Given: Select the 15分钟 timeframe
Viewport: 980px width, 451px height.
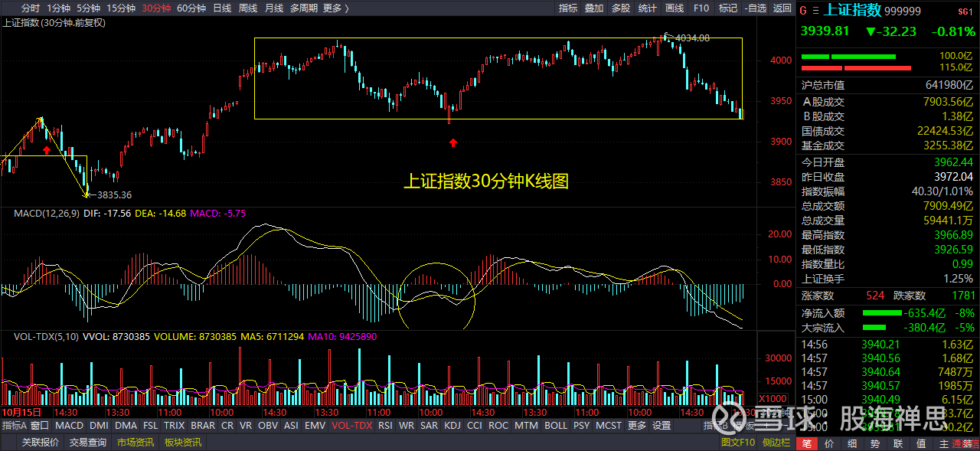Looking at the screenshot, I should click(x=121, y=8).
